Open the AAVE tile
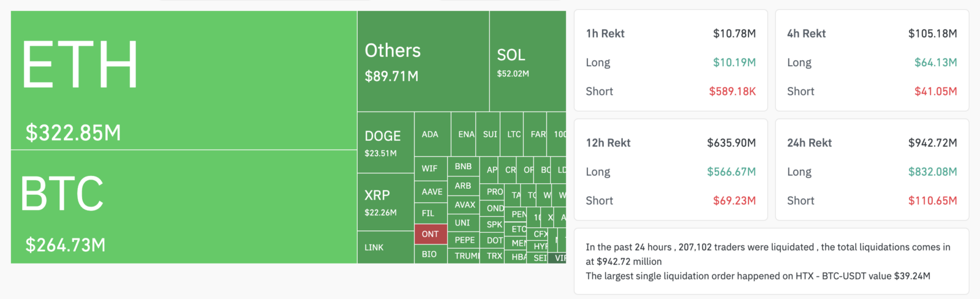980x299 pixels. click(431, 192)
